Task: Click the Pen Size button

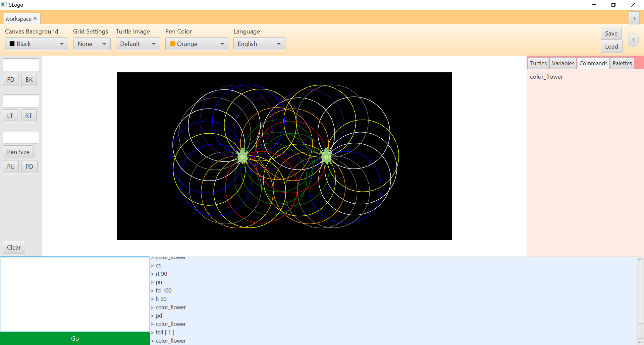Action: pos(18,152)
